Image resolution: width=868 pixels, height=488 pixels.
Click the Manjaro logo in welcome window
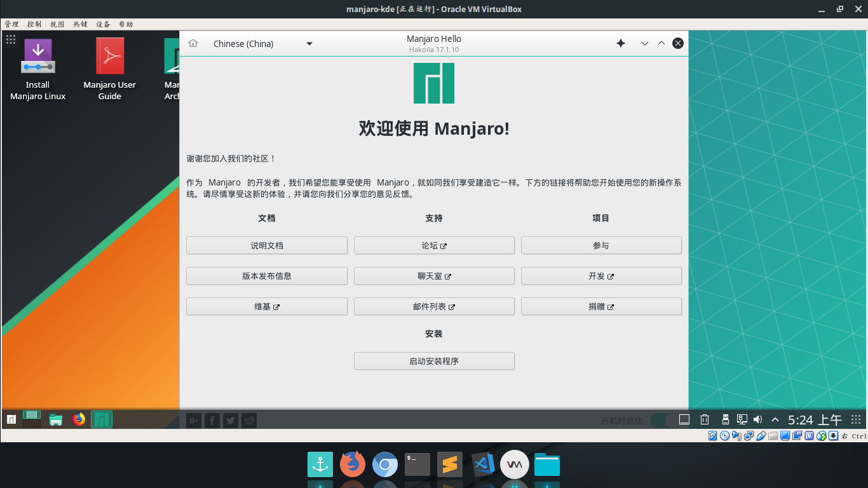434,83
